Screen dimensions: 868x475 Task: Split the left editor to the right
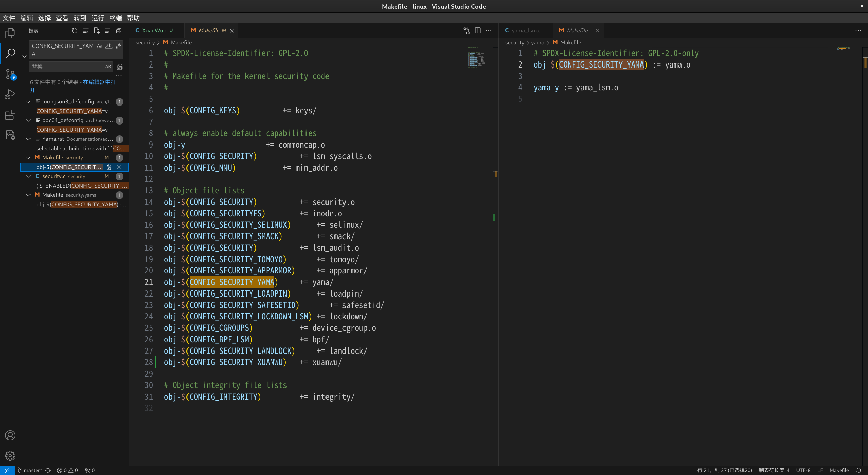(478, 31)
